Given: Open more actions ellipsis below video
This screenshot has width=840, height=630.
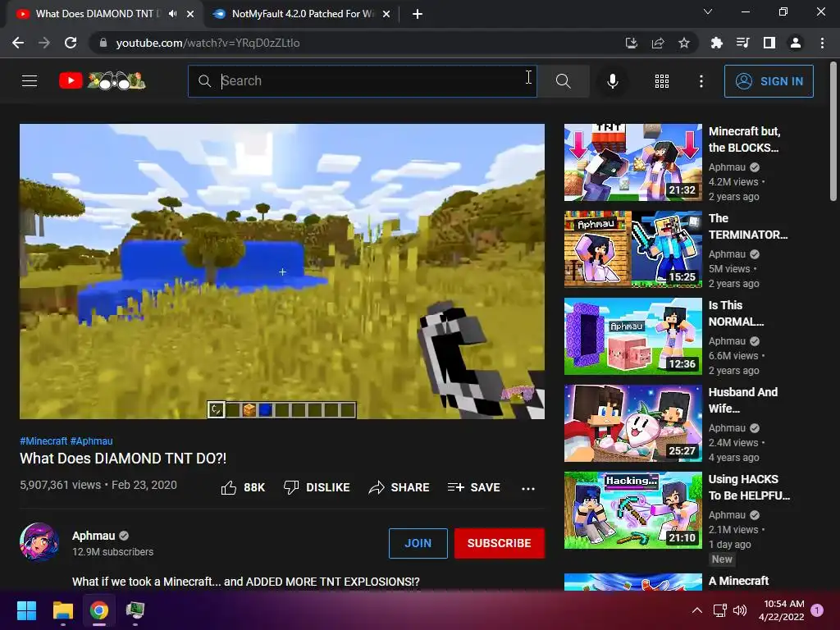Looking at the screenshot, I should [x=528, y=488].
